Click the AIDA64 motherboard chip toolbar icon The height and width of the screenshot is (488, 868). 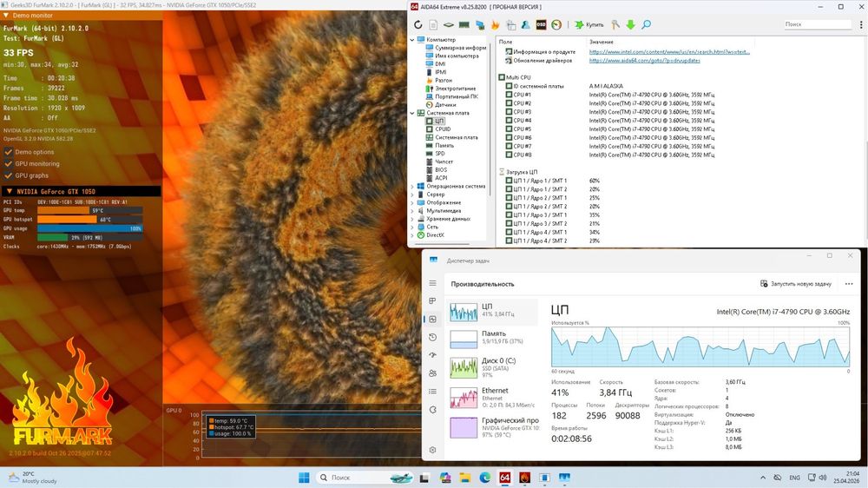[449, 24]
